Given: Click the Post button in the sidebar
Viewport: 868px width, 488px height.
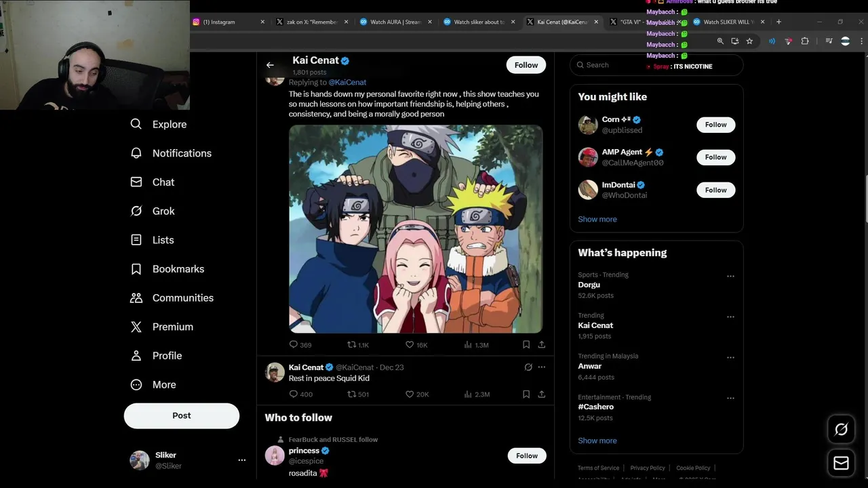Looking at the screenshot, I should click(x=182, y=415).
